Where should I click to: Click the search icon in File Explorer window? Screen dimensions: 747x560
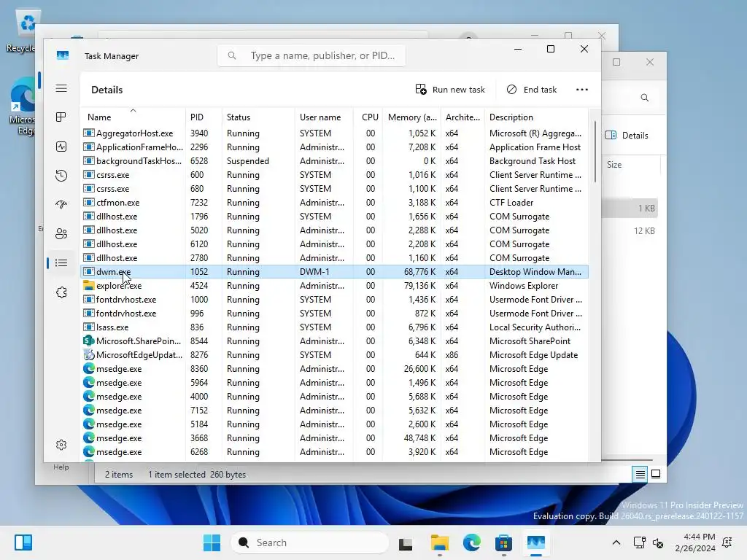coord(645,98)
